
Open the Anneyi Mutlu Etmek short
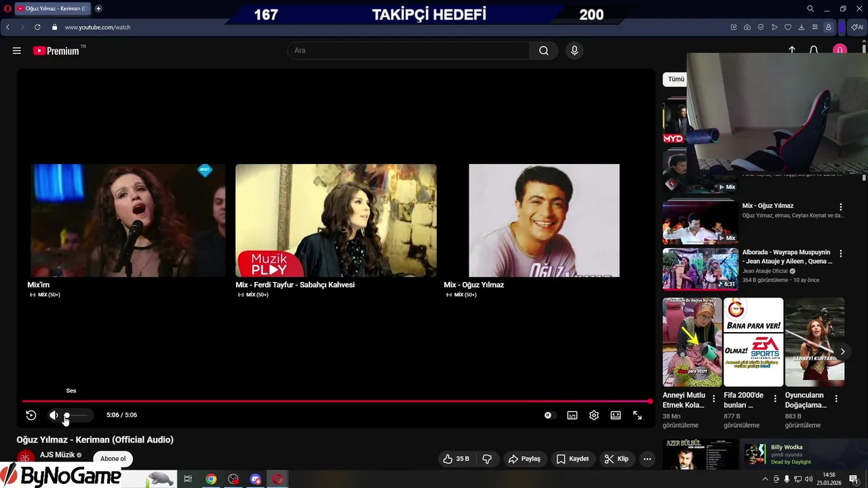point(692,342)
